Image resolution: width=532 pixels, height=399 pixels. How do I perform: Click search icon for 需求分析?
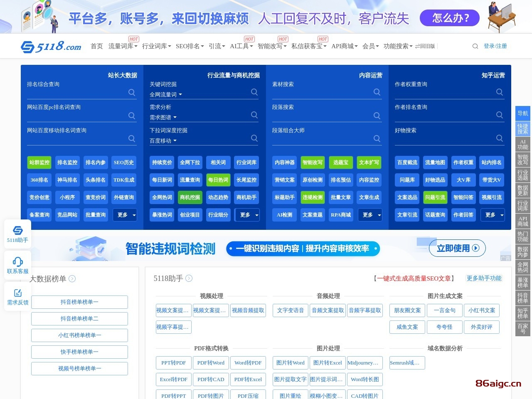254,115
